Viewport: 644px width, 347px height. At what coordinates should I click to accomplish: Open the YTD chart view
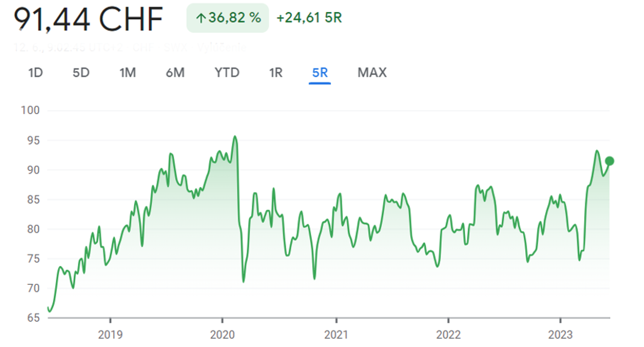tap(227, 72)
